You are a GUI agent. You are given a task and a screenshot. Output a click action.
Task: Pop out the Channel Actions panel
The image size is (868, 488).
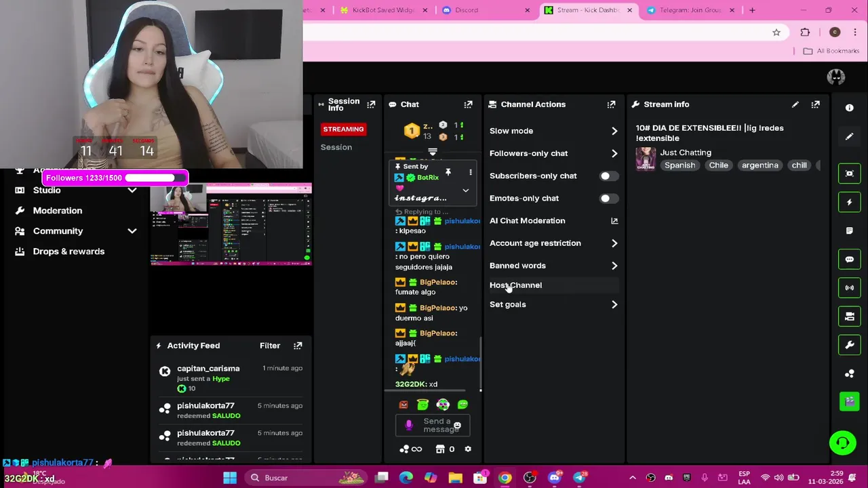point(611,104)
